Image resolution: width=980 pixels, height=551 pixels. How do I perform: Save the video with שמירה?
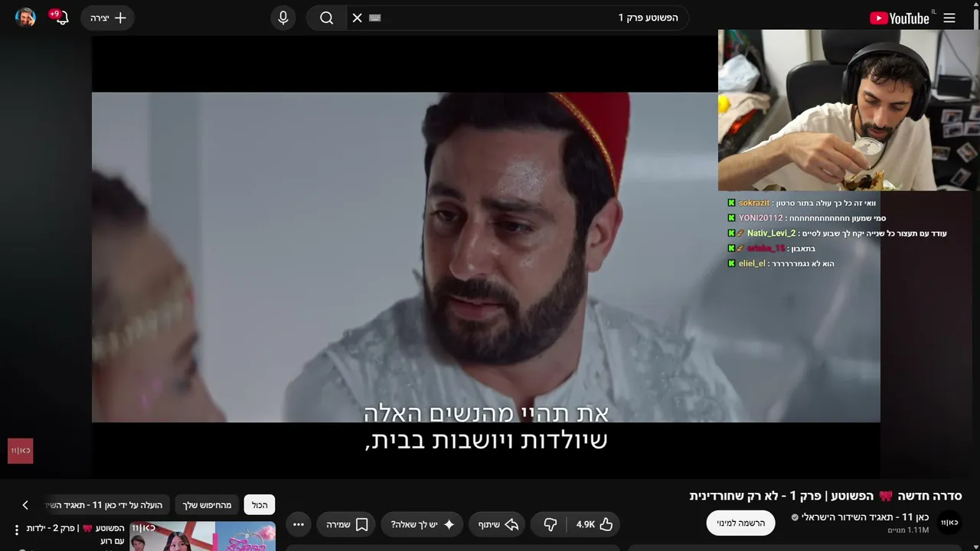point(346,524)
